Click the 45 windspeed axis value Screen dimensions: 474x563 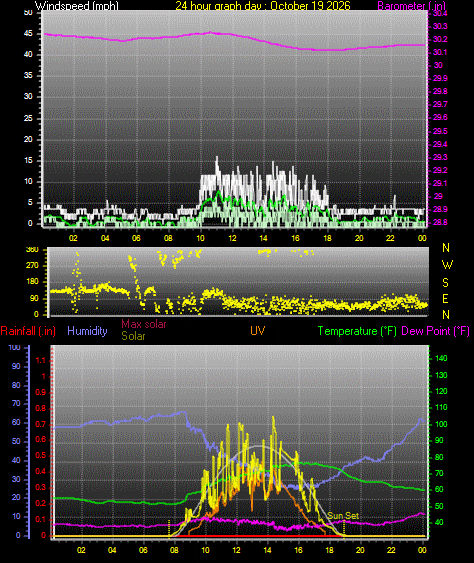pos(28,33)
